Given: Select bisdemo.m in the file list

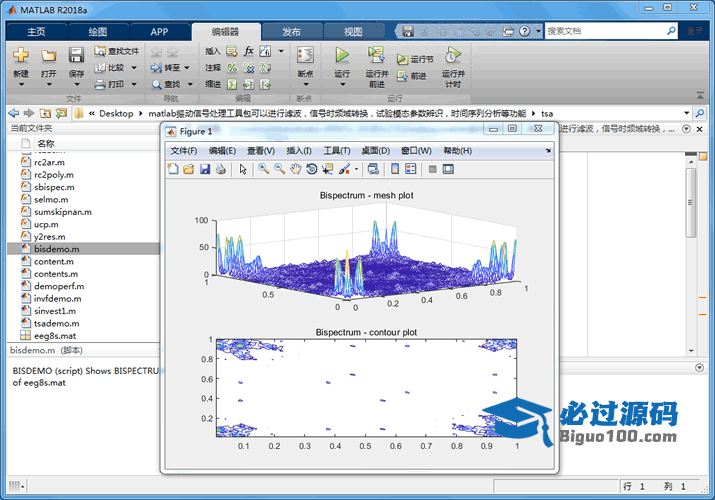Looking at the screenshot, I should point(83,249).
